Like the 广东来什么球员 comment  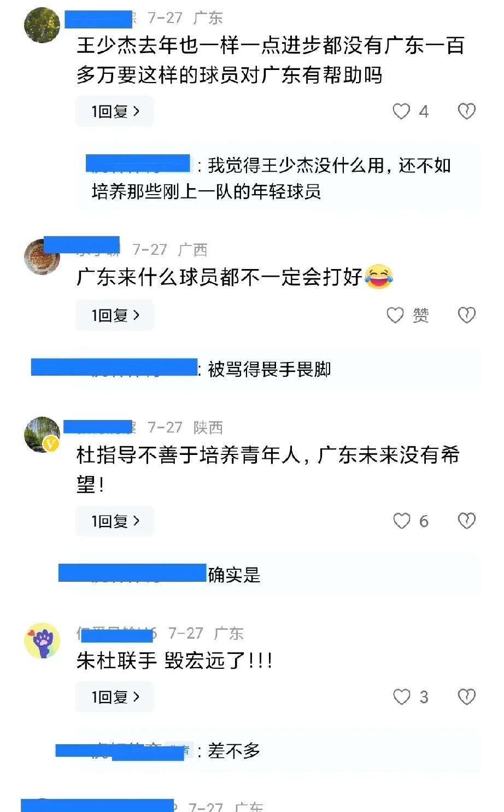pos(395,316)
